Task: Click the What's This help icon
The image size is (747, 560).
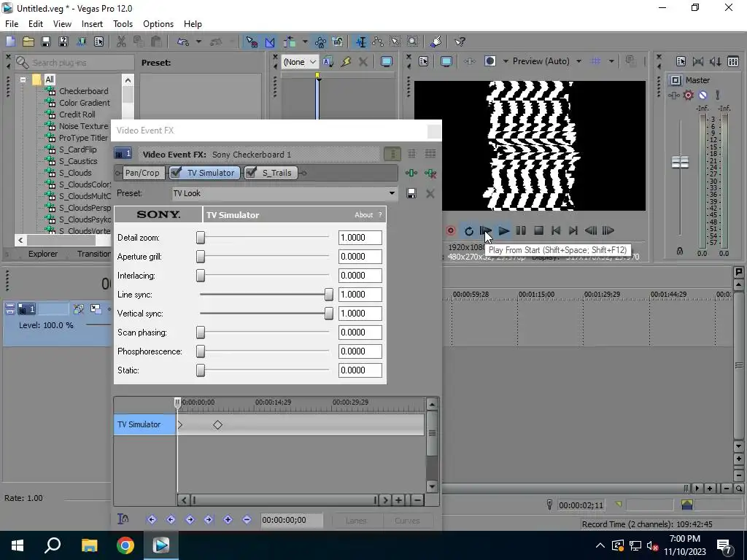Action: [x=460, y=42]
